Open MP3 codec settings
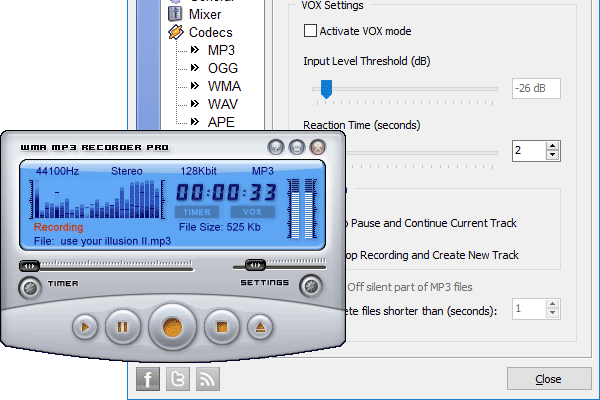Viewport: 600px width, 400px height. tap(221, 50)
